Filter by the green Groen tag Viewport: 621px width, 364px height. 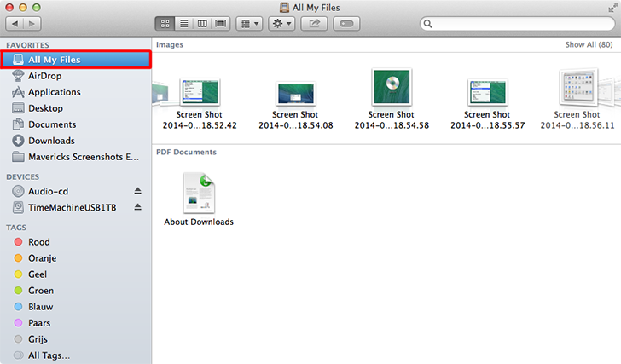tap(76, 291)
